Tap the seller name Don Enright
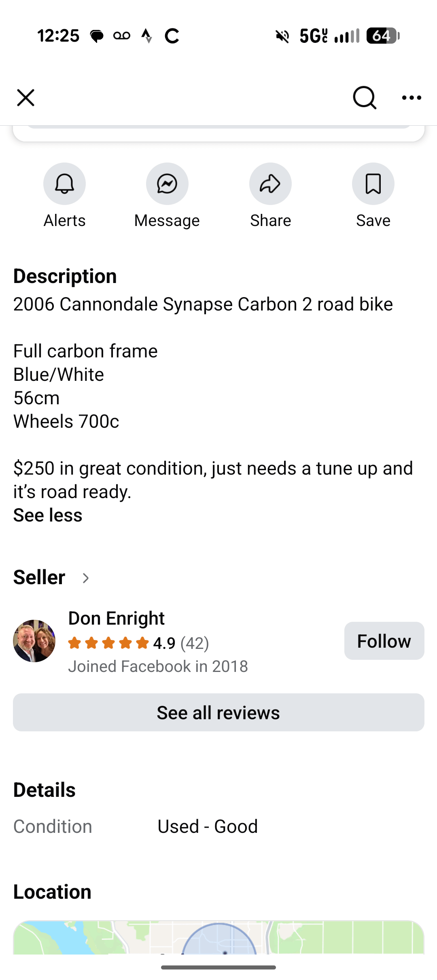Screen dimensions: 437x980 [116, 618]
